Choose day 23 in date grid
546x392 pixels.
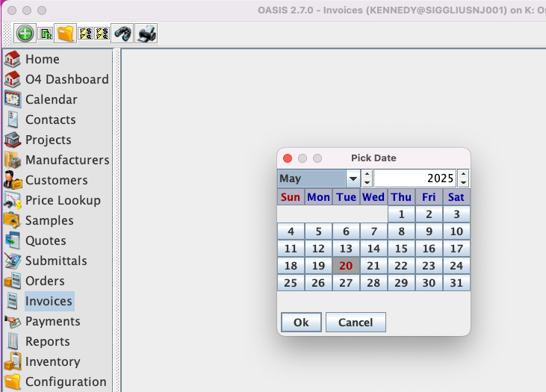coord(429,266)
